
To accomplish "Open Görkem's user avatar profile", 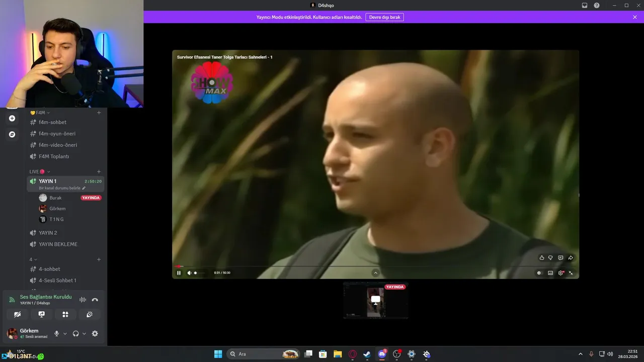I will (x=12, y=334).
